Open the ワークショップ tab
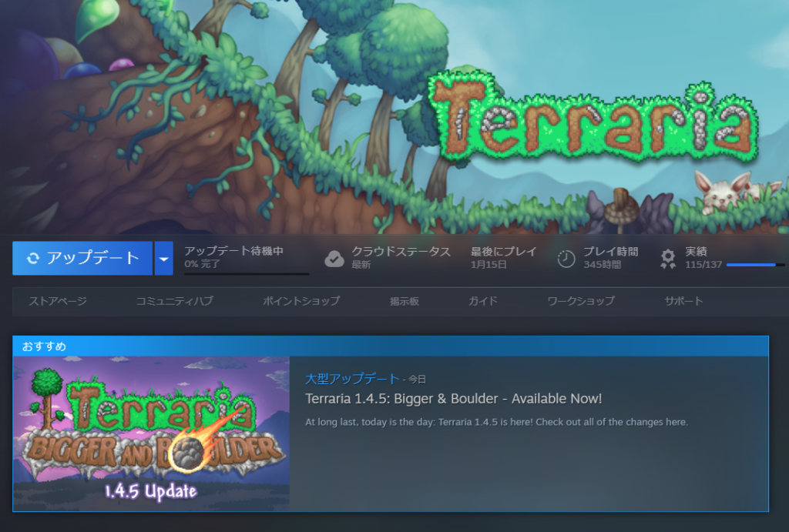789x532 pixels. coord(581,301)
